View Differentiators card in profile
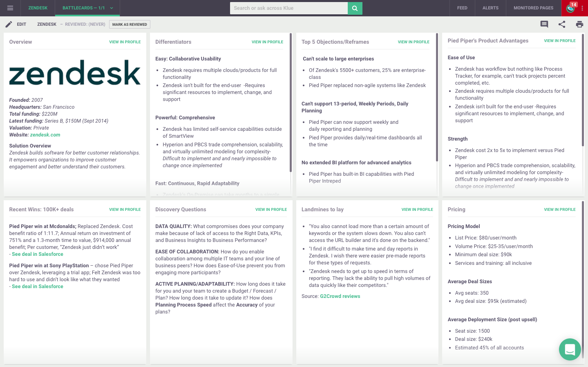 point(267,42)
